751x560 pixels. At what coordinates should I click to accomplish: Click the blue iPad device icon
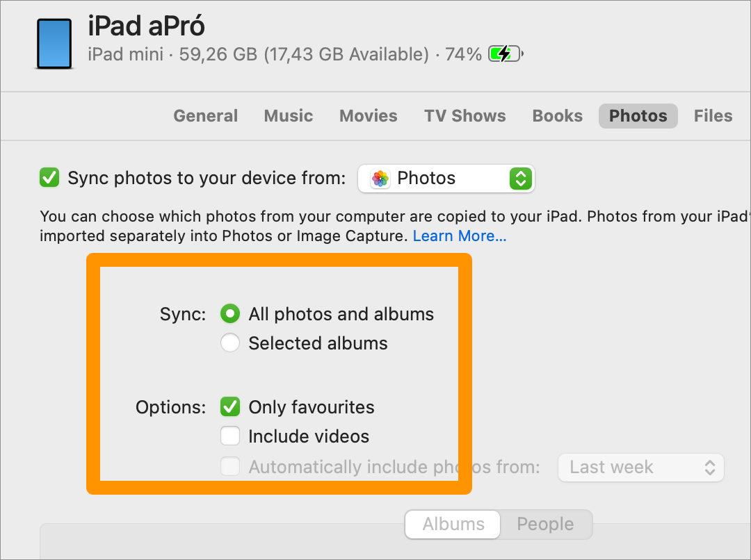[x=55, y=44]
